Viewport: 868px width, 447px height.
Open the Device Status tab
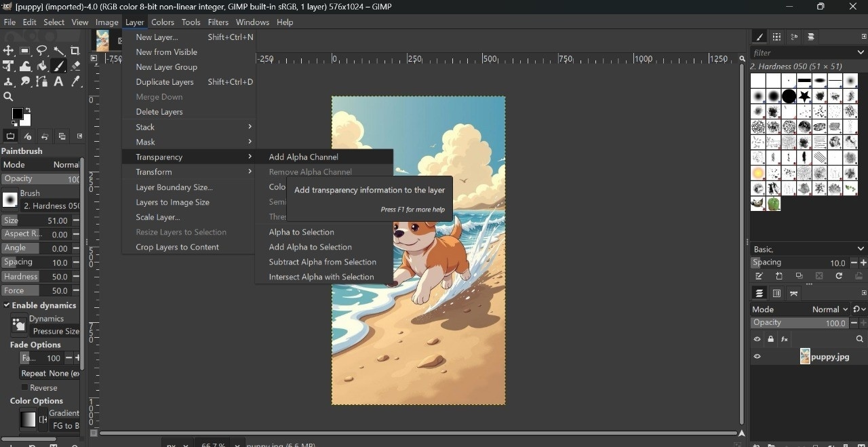28,136
